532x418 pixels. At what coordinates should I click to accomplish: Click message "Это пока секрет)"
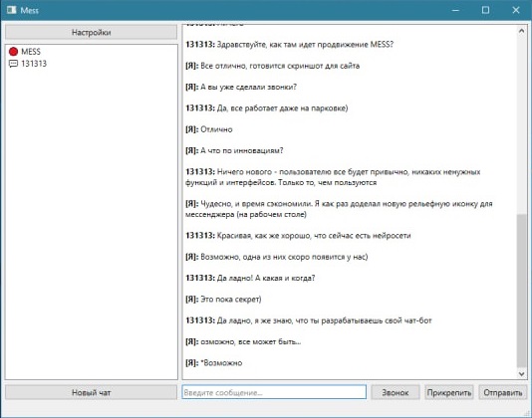pyautogui.click(x=223, y=300)
